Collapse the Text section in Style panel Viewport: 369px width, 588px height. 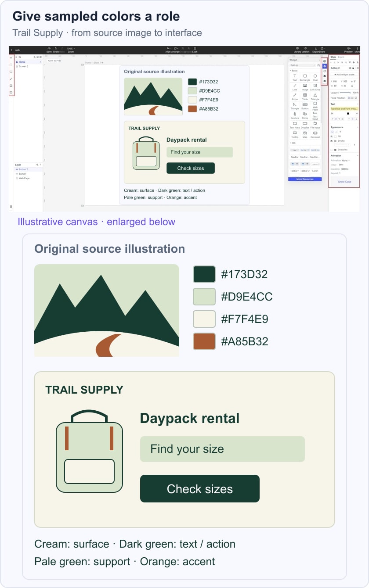pos(358,104)
